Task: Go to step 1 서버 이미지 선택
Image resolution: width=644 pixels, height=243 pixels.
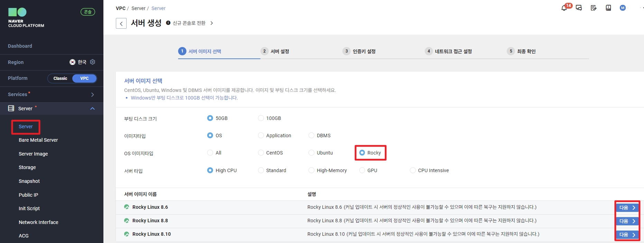Action: (x=200, y=51)
